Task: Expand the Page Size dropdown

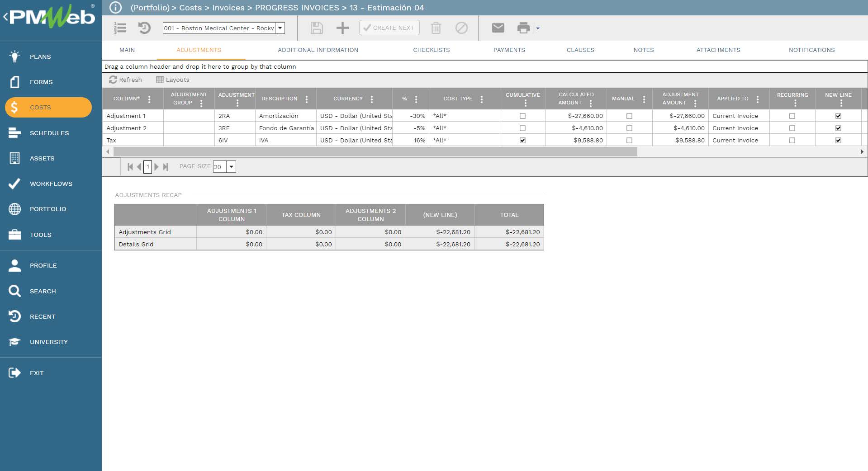Action: tap(231, 167)
